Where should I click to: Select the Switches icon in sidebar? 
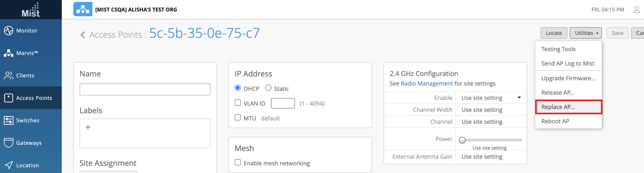(x=8, y=120)
